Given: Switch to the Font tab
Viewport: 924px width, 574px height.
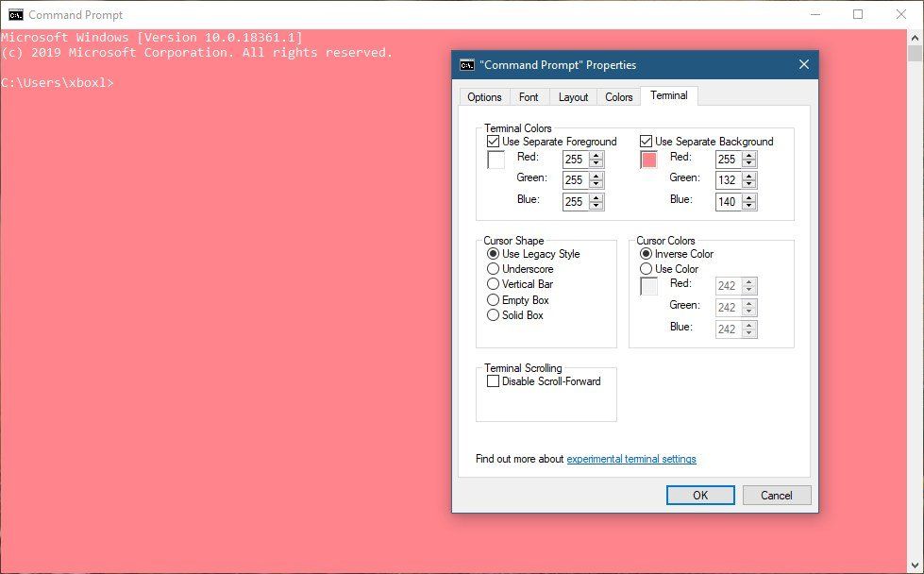Looking at the screenshot, I should [529, 96].
